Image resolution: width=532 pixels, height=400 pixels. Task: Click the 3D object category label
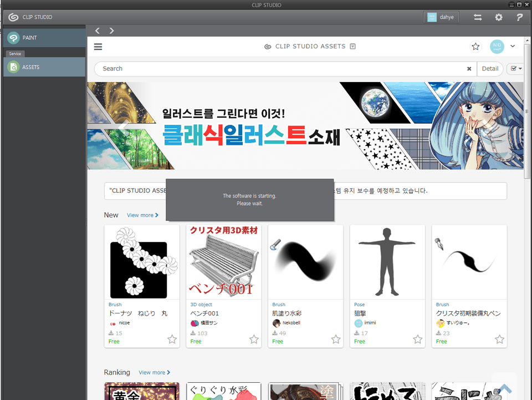click(x=201, y=305)
